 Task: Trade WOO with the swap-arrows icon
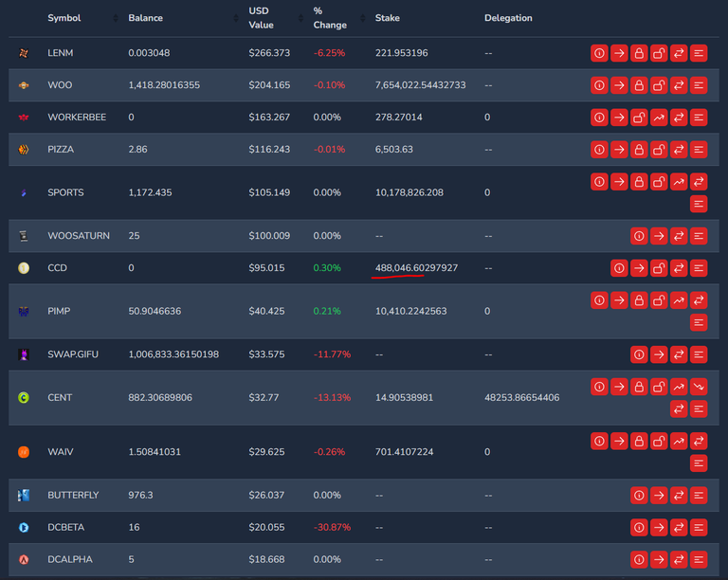coord(679,85)
